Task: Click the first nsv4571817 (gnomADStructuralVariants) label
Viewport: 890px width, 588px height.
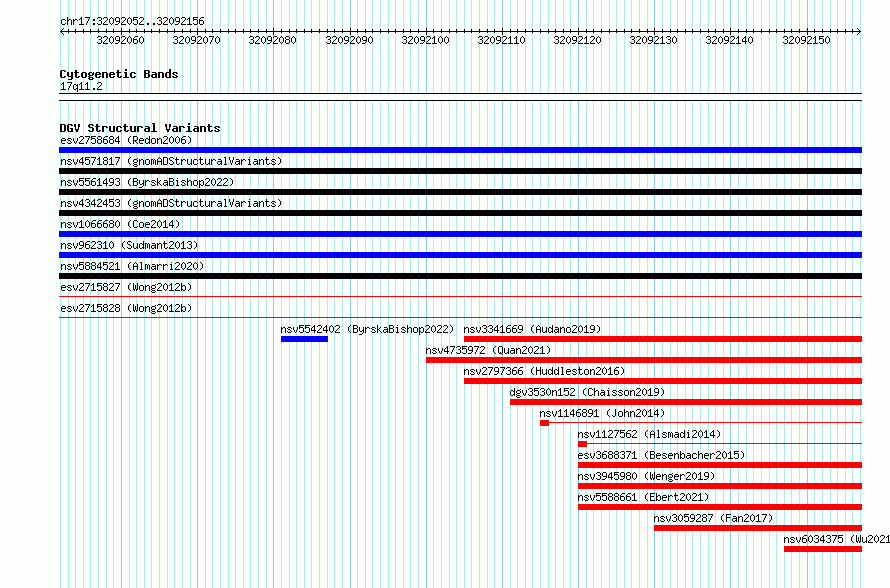Action: (x=171, y=161)
